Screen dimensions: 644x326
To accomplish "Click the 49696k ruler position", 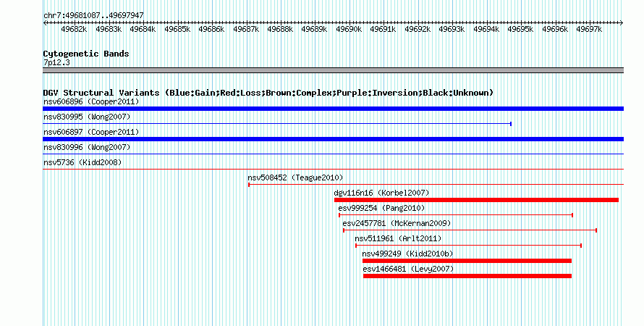I will pyautogui.click(x=555, y=29).
